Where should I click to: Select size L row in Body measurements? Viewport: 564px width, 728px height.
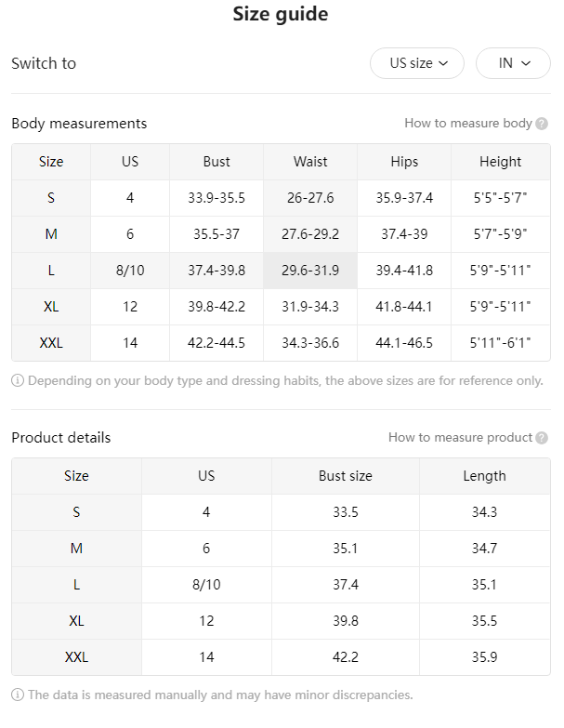coord(282,271)
